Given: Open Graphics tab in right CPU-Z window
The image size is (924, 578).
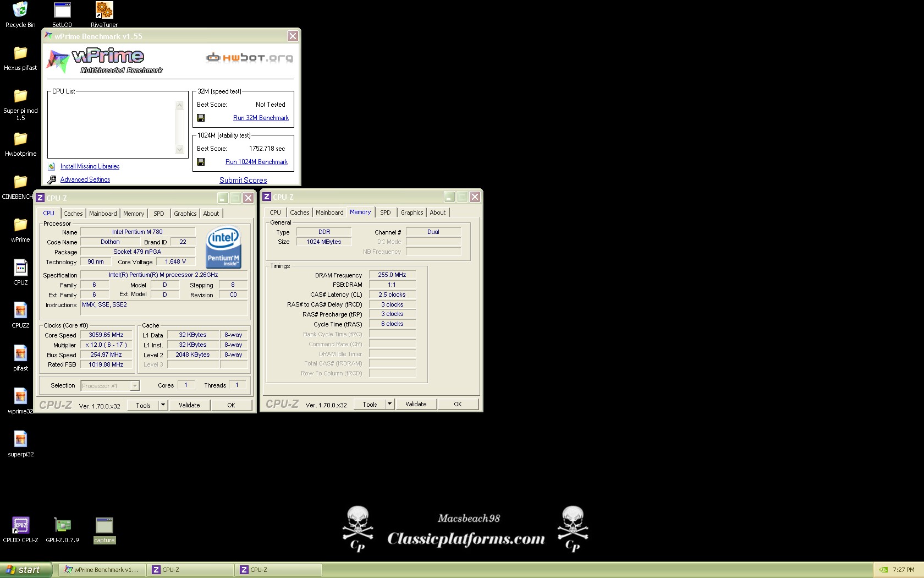Looking at the screenshot, I should click(x=412, y=212).
